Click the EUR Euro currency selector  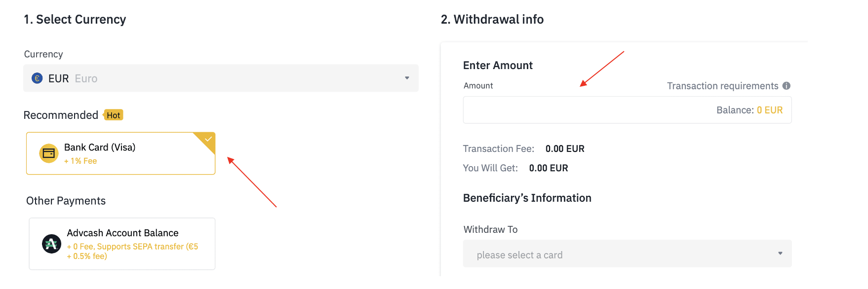click(x=221, y=78)
